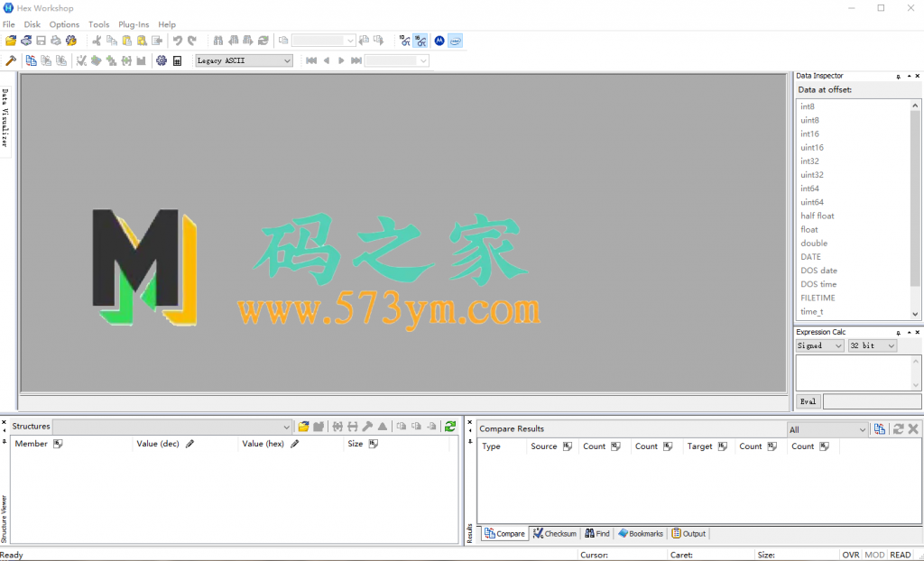Open the Signed dropdown in Expression Calc
Viewport: 924px width, 561px height.
[x=819, y=346]
